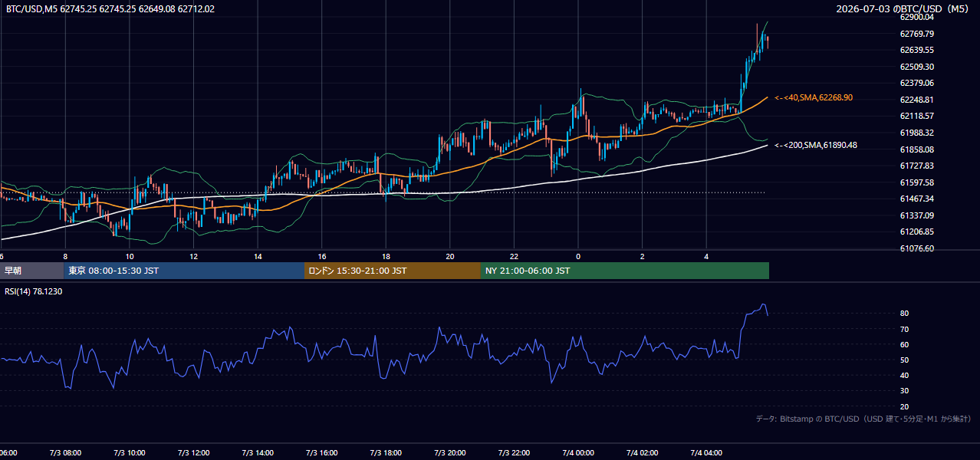Image resolution: width=980 pixels, height=460 pixels.
Task: Click hour label 14 under price chart
Action: pos(258,256)
